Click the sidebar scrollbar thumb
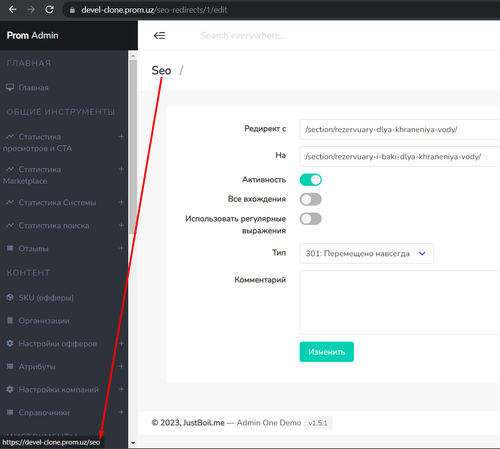Image resolution: width=500 pixels, height=449 pixels. (133, 147)
